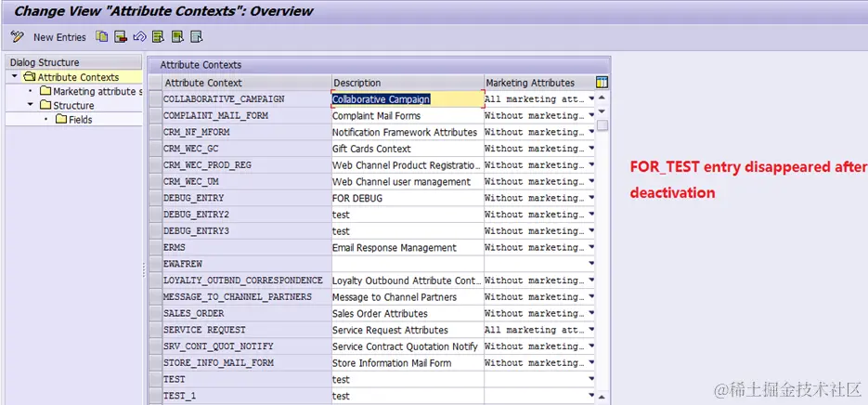Click the Copy As toolbar icon

(x=101, y=36)
